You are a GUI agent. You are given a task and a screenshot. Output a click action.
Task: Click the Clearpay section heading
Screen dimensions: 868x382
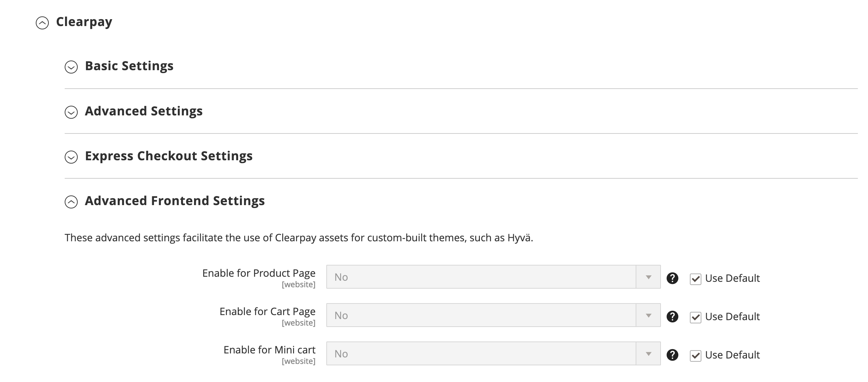point(84,22)
